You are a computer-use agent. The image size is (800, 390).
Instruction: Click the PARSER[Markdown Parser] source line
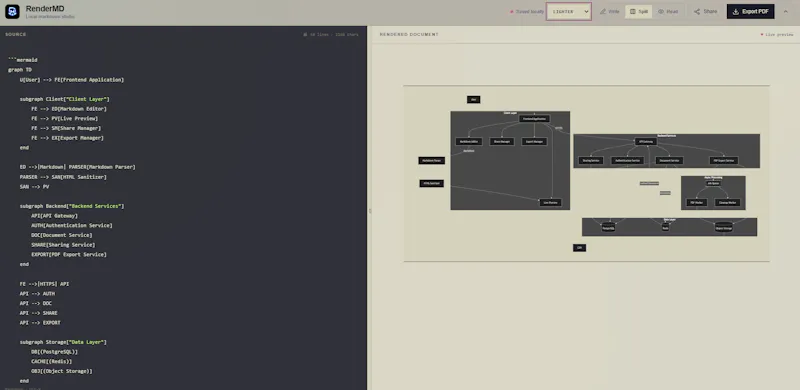(78, 167)
